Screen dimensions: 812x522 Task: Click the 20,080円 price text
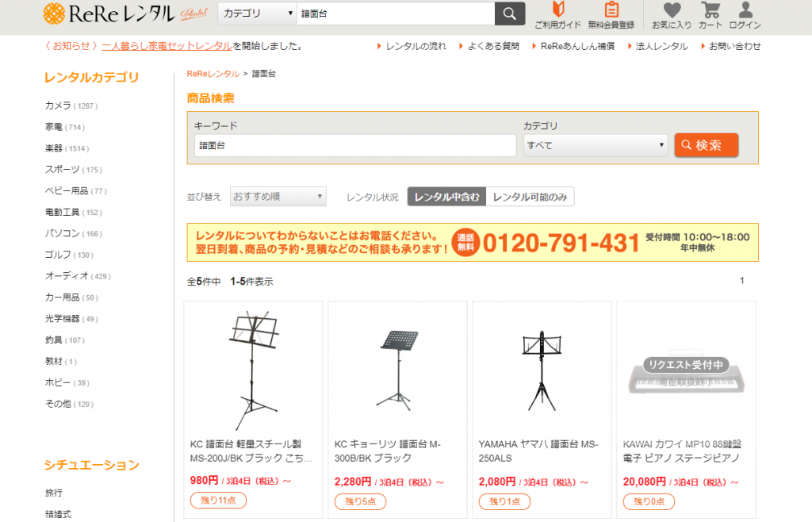tap(644, 482)
